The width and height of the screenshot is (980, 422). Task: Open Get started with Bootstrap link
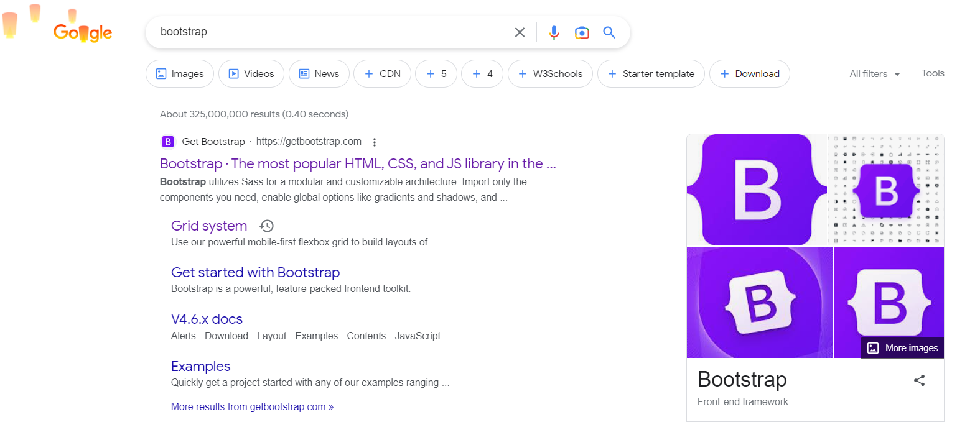tap(256, 272)
